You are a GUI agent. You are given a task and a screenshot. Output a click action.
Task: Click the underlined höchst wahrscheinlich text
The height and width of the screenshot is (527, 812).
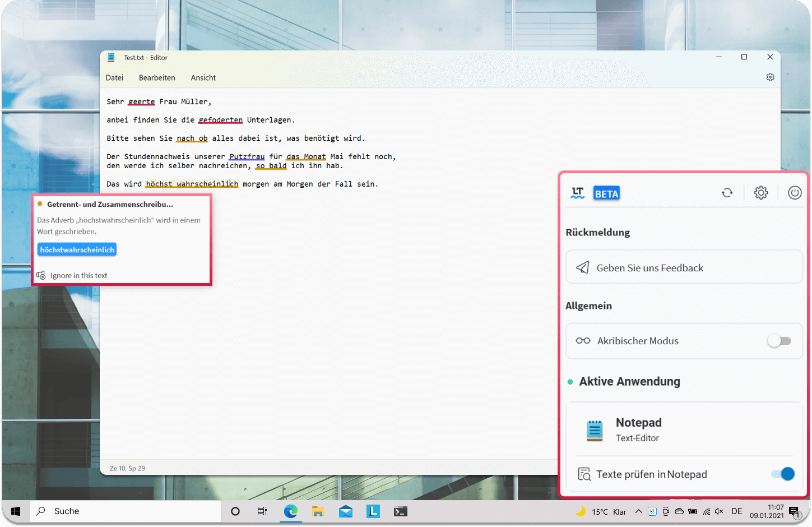pos(192,184)
